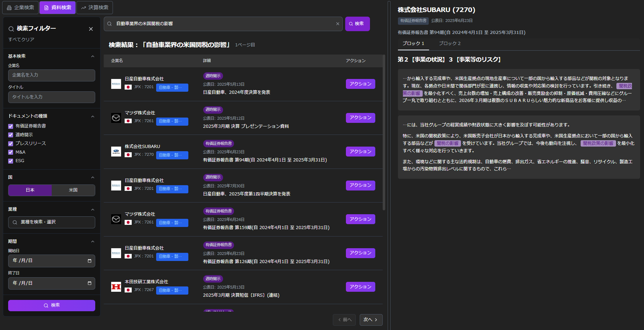Toggle the 適時開示 checkbox
Viewport: 644px width, 330px height.
point(11,135)
